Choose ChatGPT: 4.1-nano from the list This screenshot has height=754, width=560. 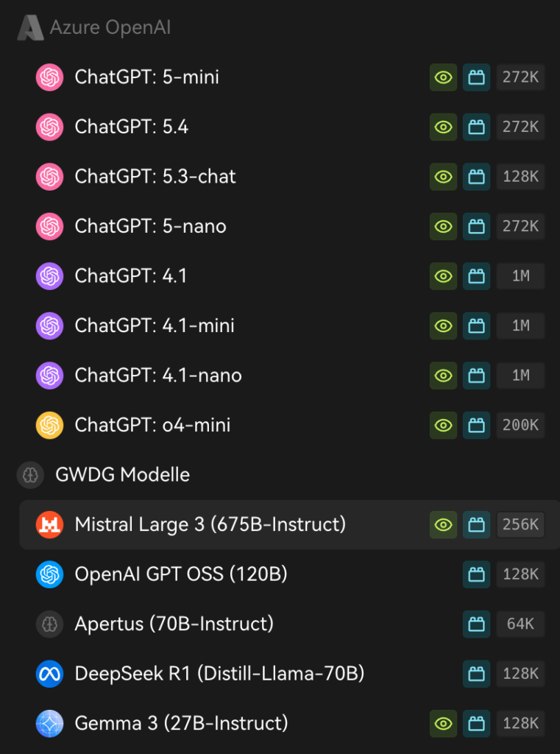coord(158,376)
